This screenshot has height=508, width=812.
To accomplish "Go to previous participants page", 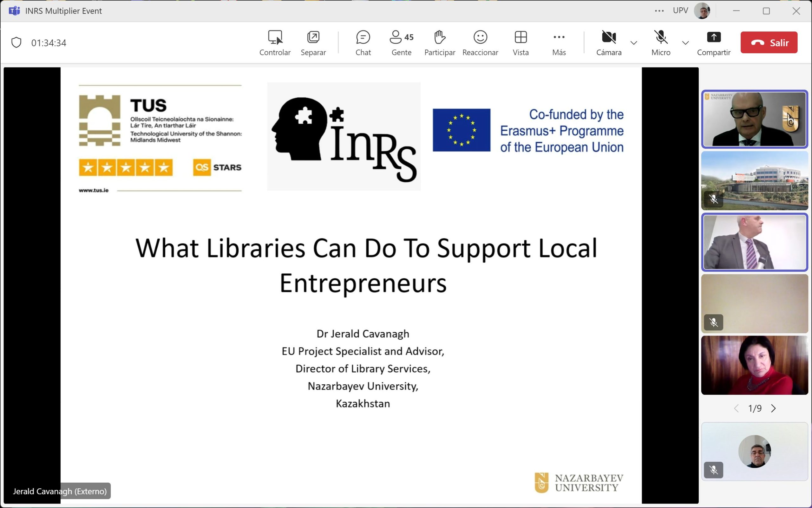I will [x=736, y=408].
